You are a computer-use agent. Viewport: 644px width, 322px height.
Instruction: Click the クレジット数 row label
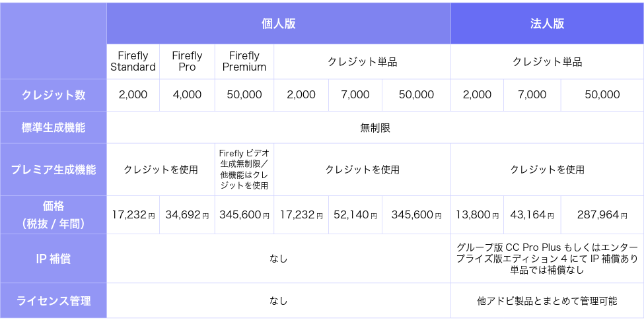(54, 95)
